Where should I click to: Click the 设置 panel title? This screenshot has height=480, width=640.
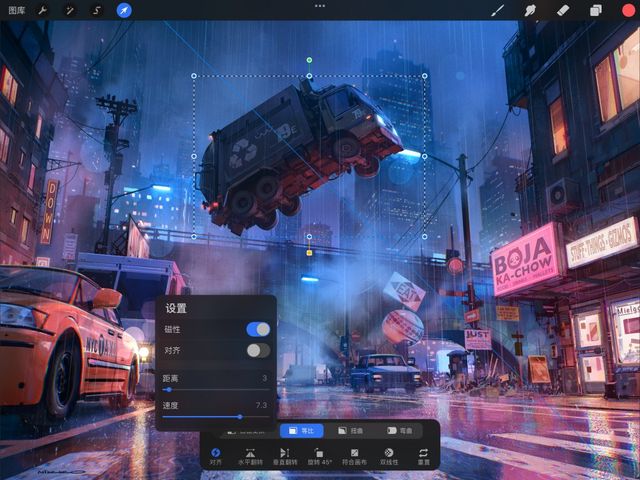(176, 308)
